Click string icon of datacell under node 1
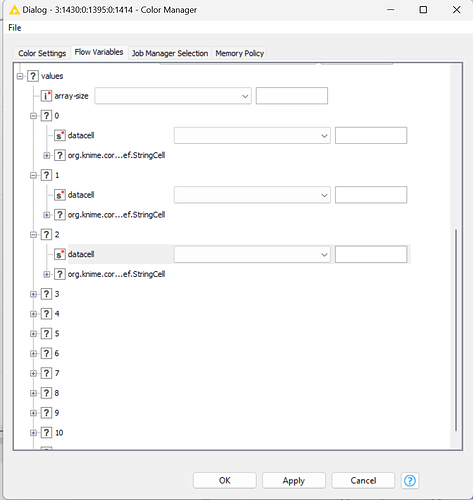The width and height of the screenshot is (473, 500). 60,195
